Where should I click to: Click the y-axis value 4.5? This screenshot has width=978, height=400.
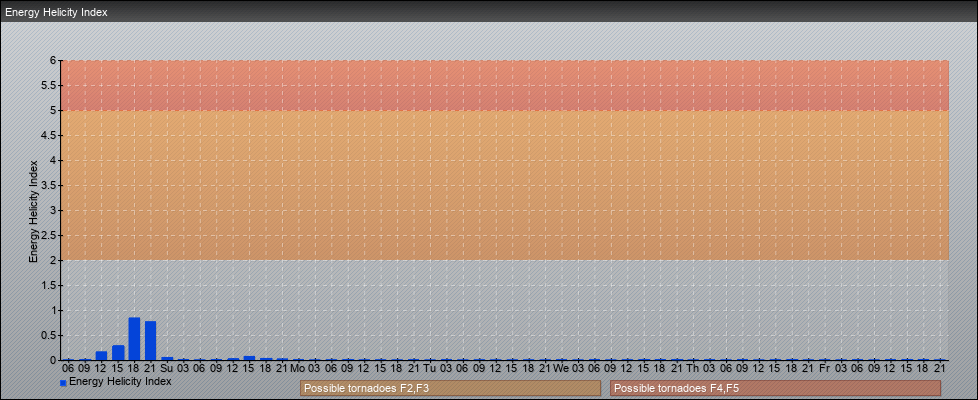[49, 135]
